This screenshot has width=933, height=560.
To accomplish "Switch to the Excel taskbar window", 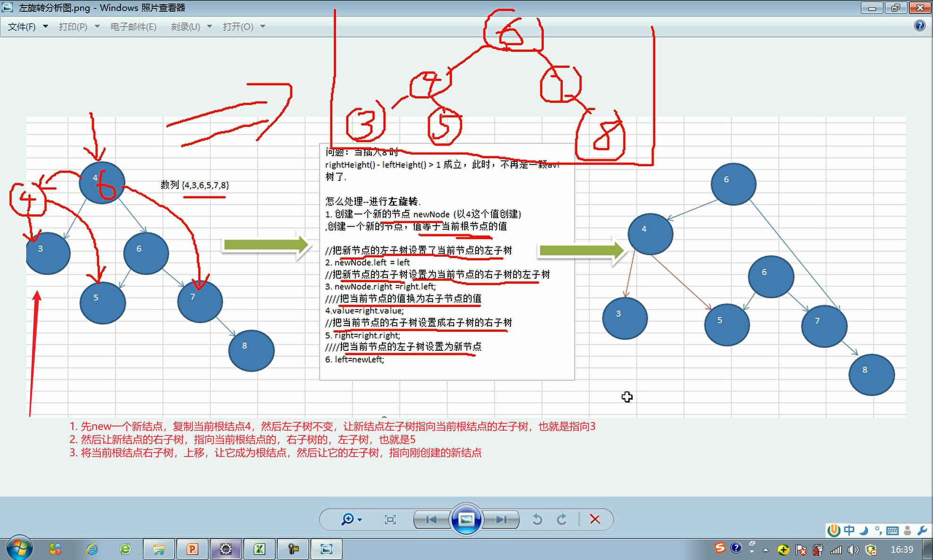I will click(x=259, y=549).
